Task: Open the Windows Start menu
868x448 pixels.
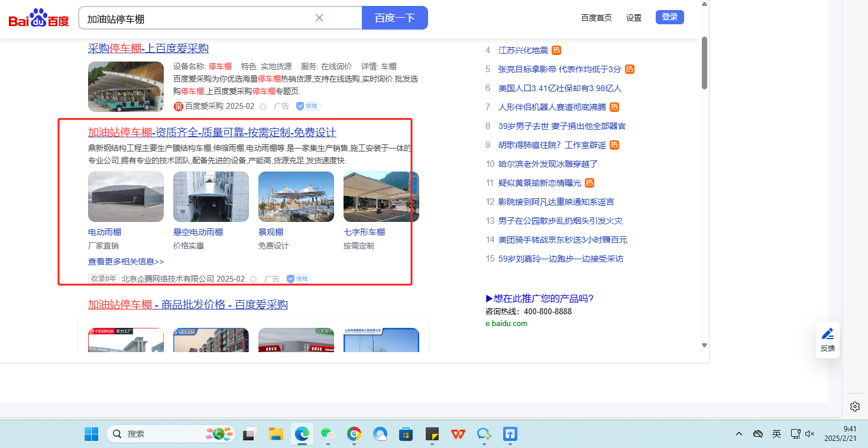Action: click(x=92, y=434)
